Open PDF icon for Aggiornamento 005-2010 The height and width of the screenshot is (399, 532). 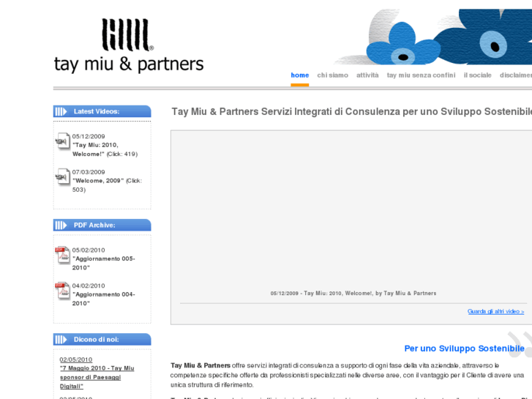[x=62, y=255]
